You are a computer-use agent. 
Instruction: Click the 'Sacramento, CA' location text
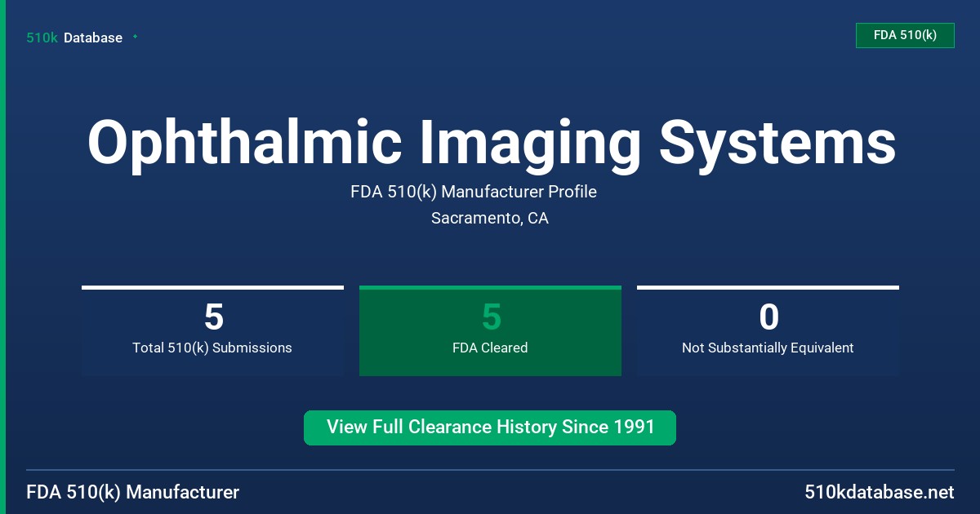point(490,219)
